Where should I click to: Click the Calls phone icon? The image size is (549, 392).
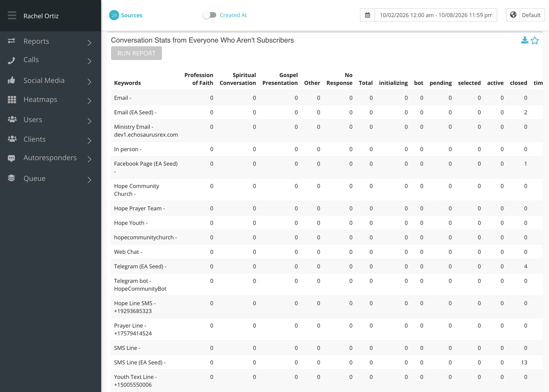pyautogui.click(x=11, y=60)
